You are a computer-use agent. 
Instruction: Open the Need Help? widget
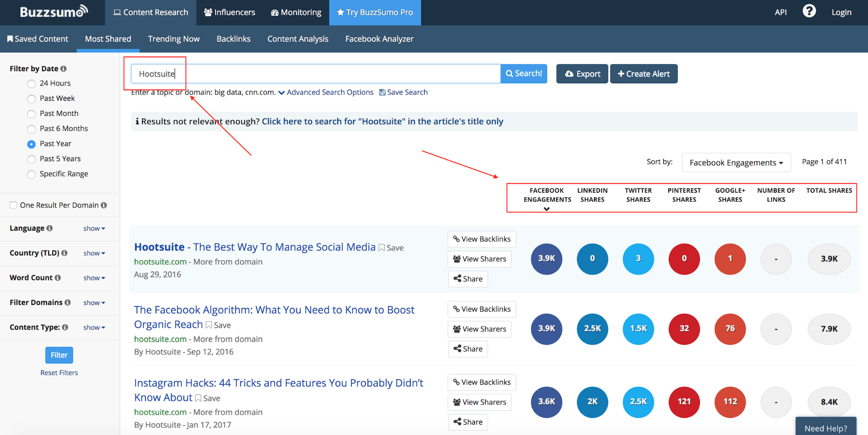(x=826, y=427)
